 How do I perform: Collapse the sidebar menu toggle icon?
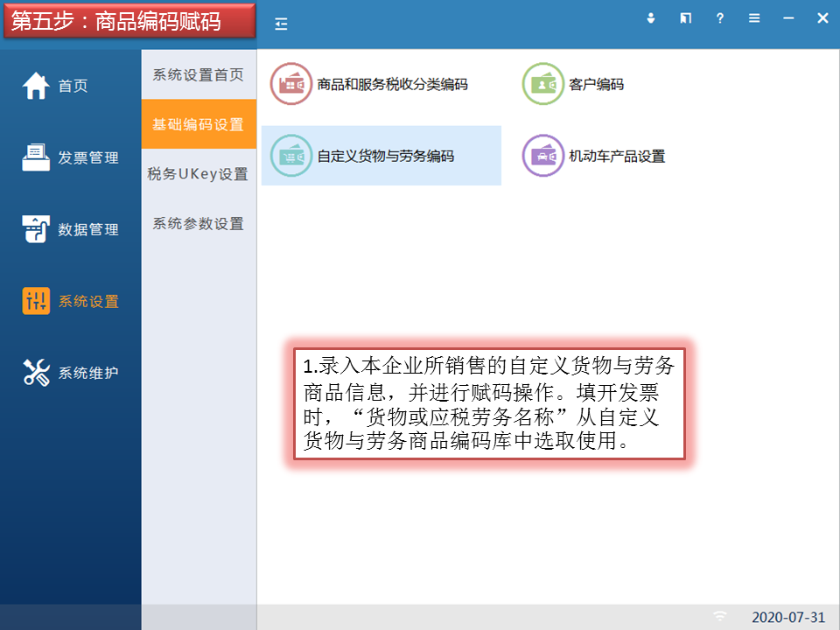pos(281,24)
